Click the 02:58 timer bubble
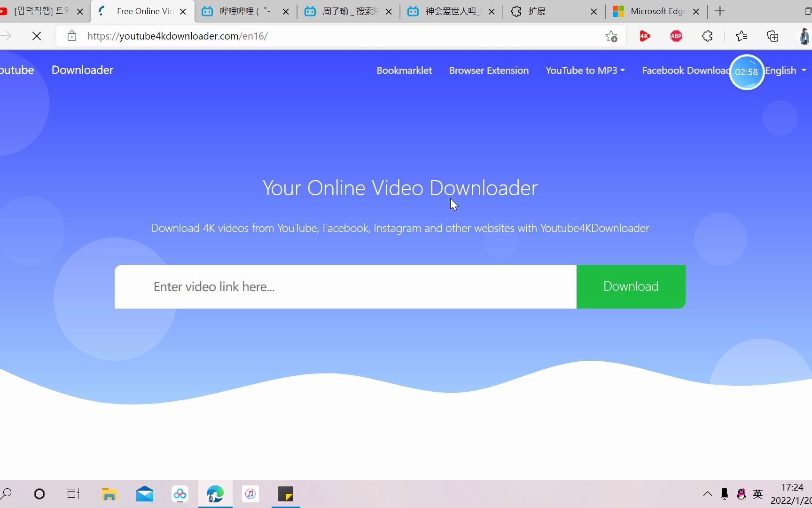This screenshot has height=508, width=812. point(746,72)
